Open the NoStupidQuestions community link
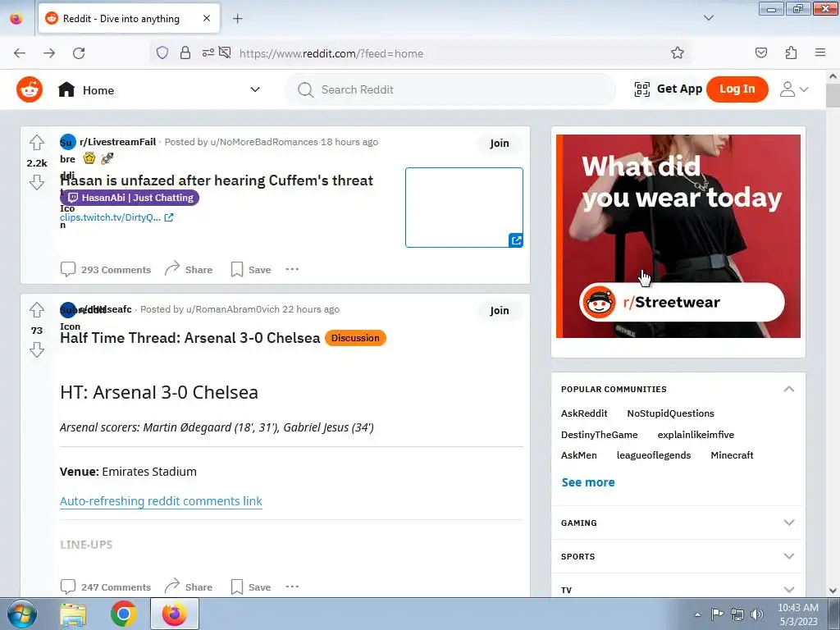The height and width of the screenshot is (630, 840). pos(671,413)
